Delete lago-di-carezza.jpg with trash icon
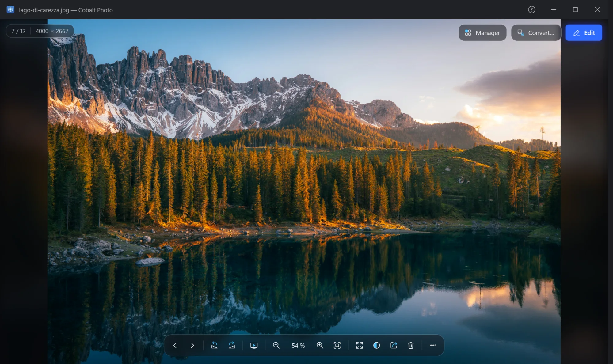 [x=411, y=345]
